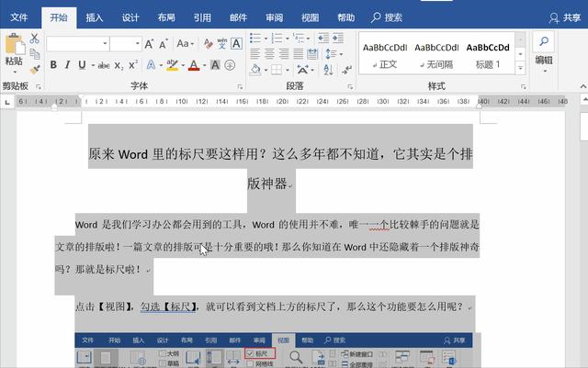Select the 正文 style
This screenshot has height=368, width=588.
(x=385, y=55)
